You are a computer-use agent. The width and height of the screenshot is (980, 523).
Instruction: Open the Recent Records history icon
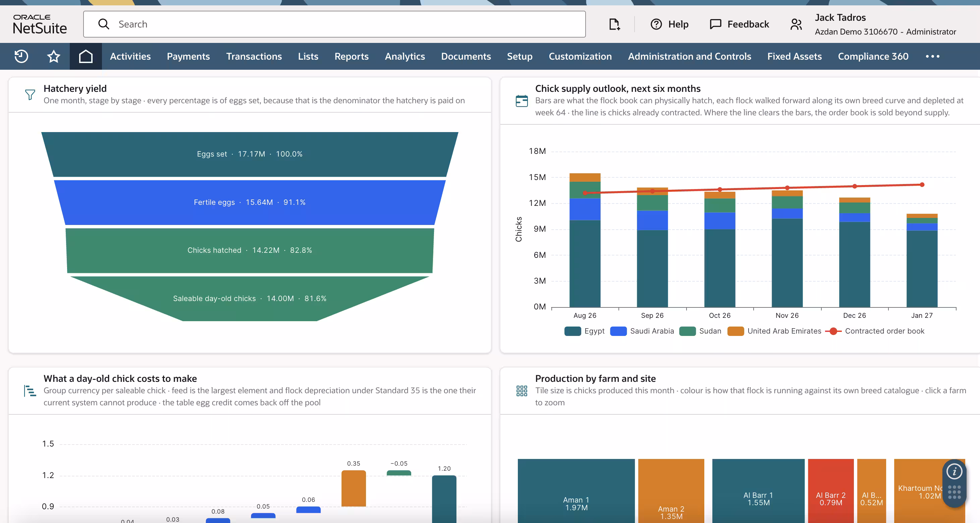click(x=21, y=56)
